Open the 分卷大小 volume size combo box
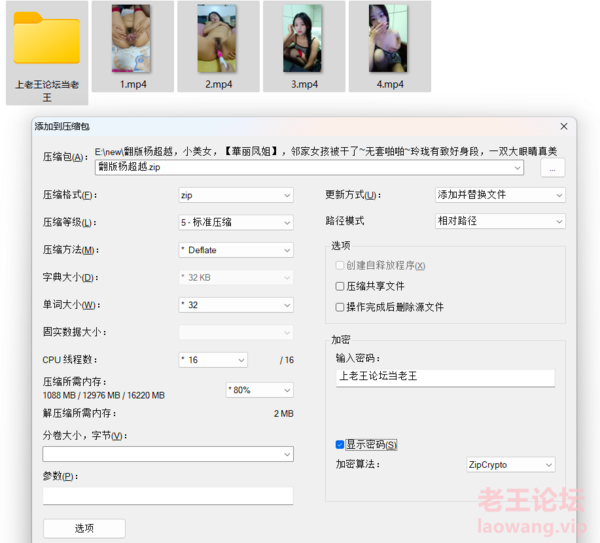Viewport: 600px width, 543px height. (168, 454)
